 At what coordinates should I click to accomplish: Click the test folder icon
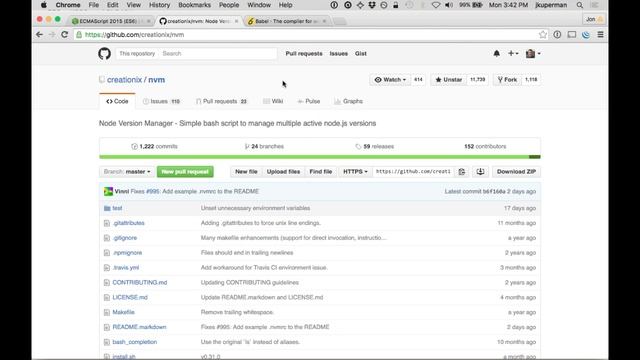pyautogui.click(x=107, y=208)
